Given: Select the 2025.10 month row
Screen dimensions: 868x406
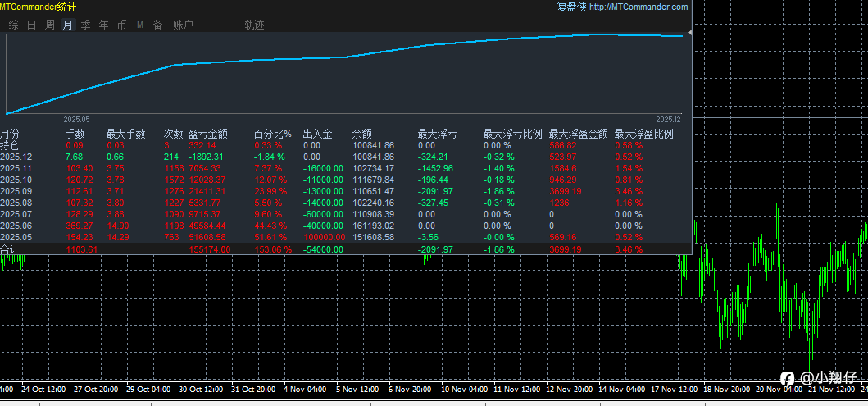Looking at the screenshot, I should point(346,180).
